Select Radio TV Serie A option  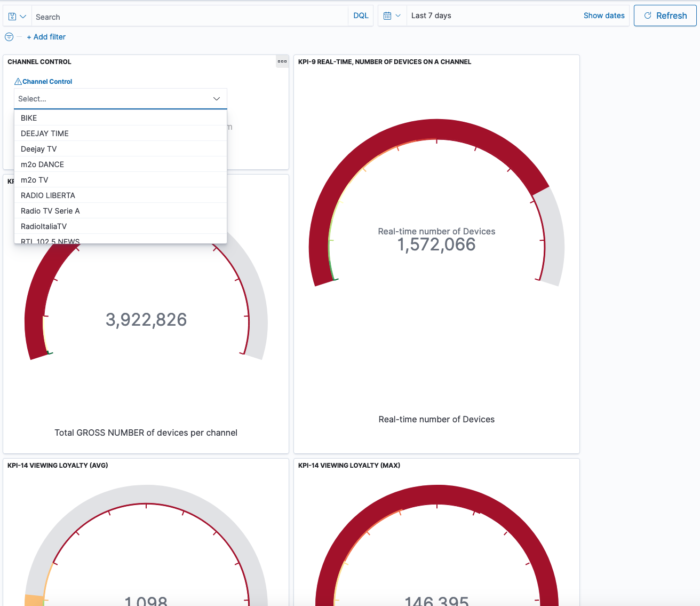tap(50, 211)
